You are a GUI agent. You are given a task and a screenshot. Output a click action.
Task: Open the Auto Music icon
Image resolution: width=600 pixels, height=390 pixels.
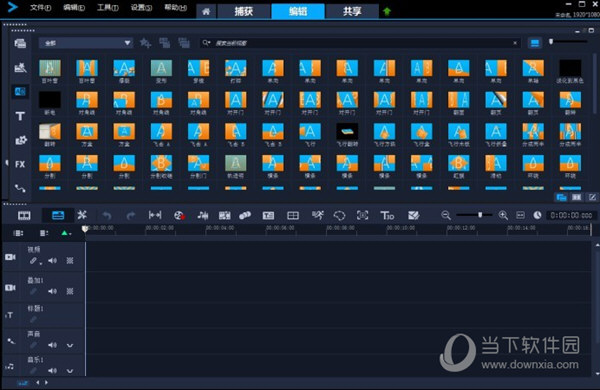point(224,215)
